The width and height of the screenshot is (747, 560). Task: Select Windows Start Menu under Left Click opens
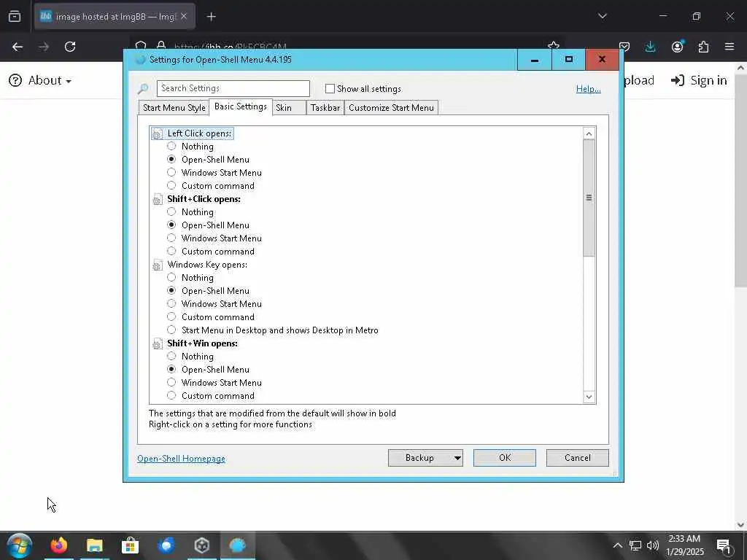pyautogui.click(x=171, y=172)
